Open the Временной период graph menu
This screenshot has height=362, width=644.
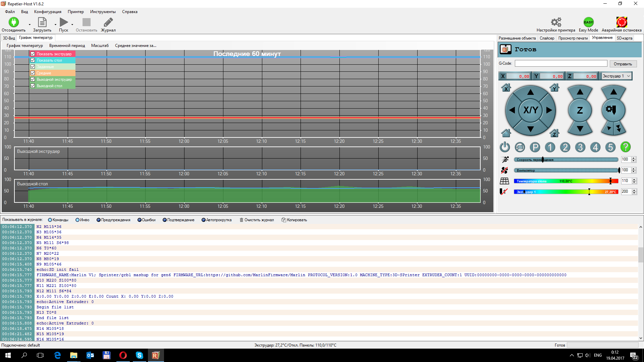pyautogui.click(x=67, y=46)
